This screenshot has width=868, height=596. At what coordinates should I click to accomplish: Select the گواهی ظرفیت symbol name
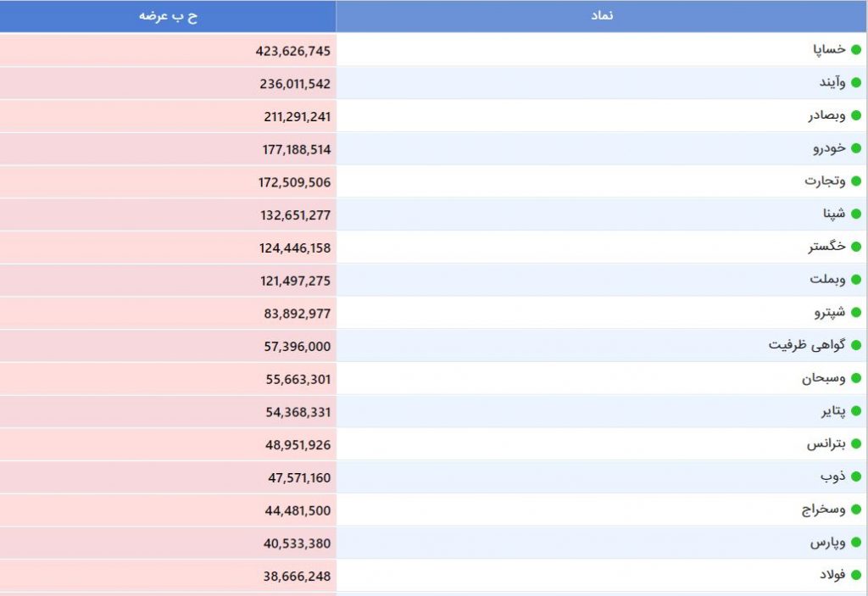point(807,346)
